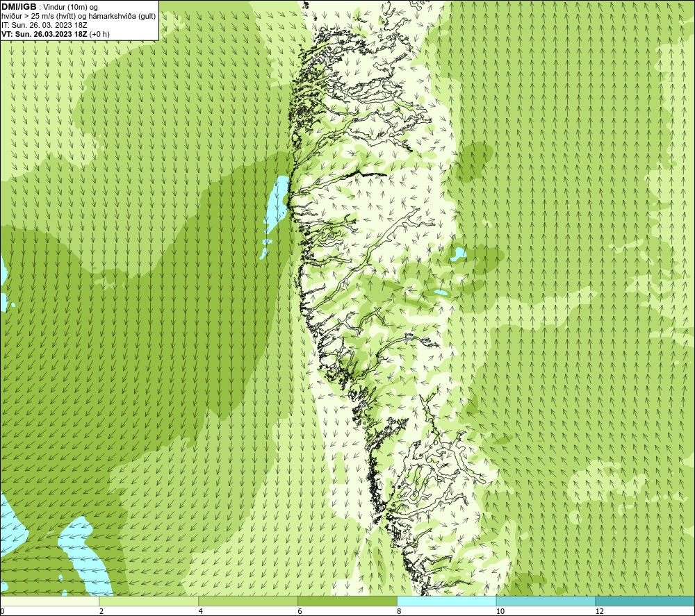Click the light green 2–4 color bar segment
Screen dimensions: 695x616
[149, 601]
